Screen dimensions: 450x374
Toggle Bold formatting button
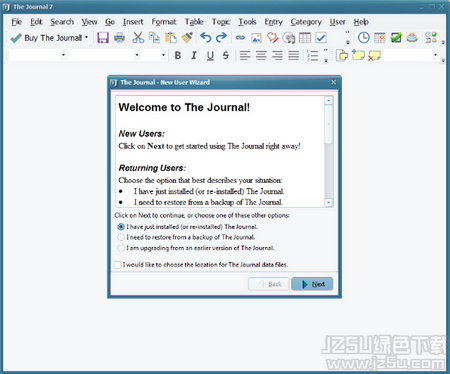click(178, 55)
